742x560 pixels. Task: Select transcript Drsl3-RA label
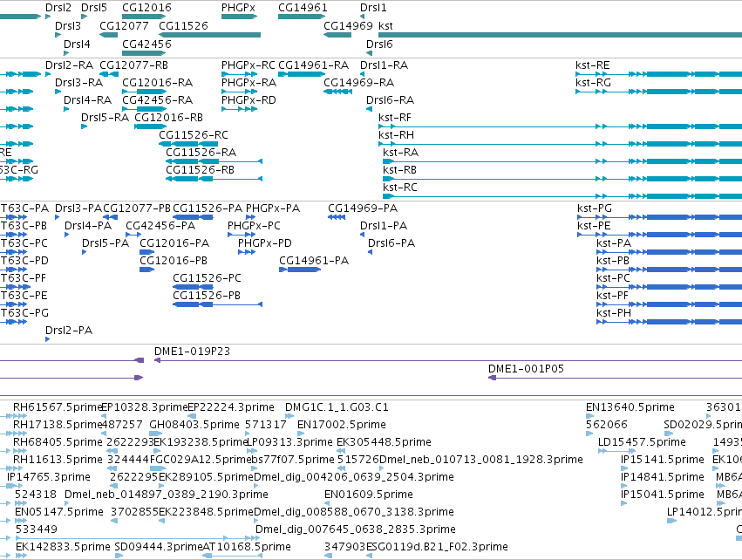pos(78,82)
